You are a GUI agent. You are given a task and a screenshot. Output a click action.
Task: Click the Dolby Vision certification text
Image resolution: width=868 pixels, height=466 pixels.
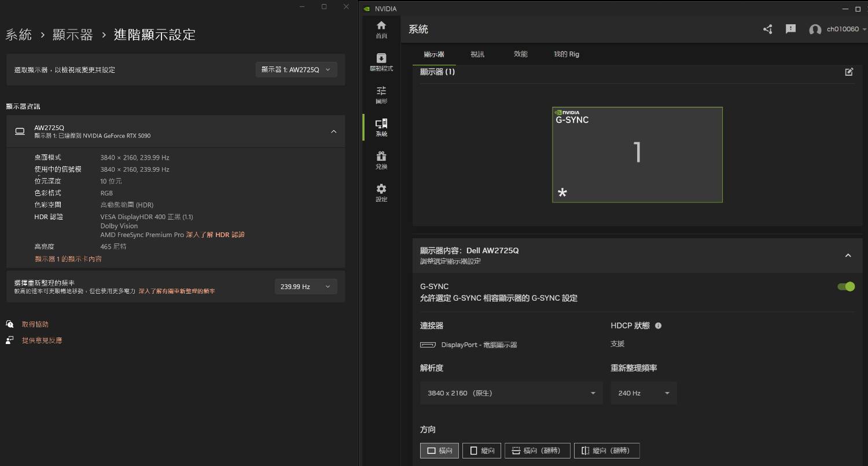click(x=119, y=226)
